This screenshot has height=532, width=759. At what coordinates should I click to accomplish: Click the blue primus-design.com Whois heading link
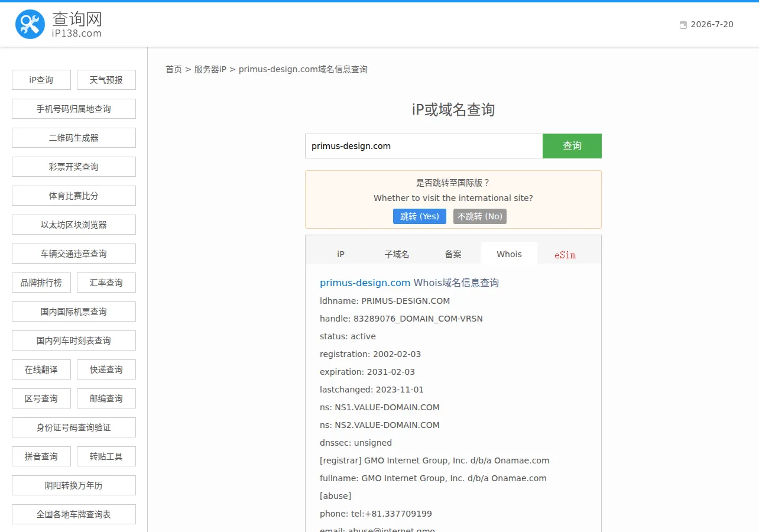pos(365,283)
